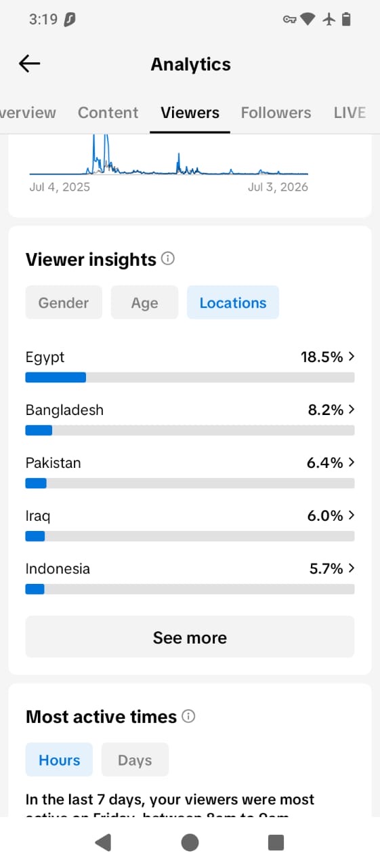Image resolution: width=380 pixels, height=868 pixels.
Task: Select the Age filter chip
Action: point(144,302)
